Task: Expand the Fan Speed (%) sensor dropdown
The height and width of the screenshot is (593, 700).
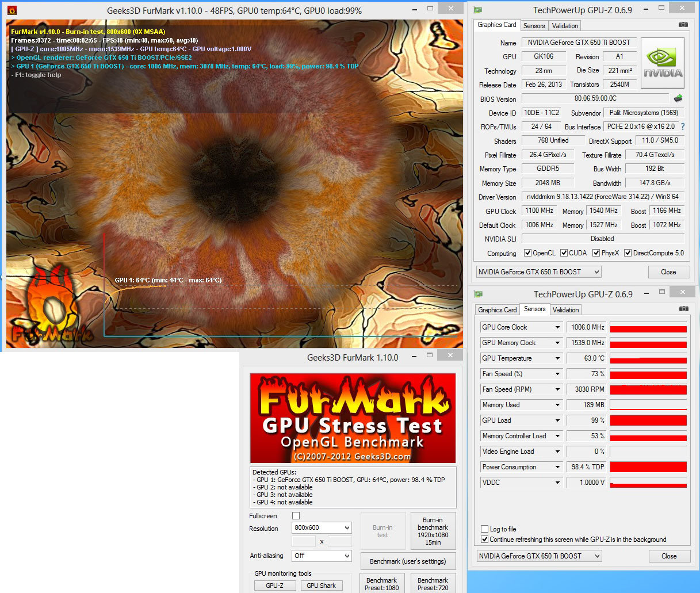Action: pyautogui.click(x=557, y=374)
